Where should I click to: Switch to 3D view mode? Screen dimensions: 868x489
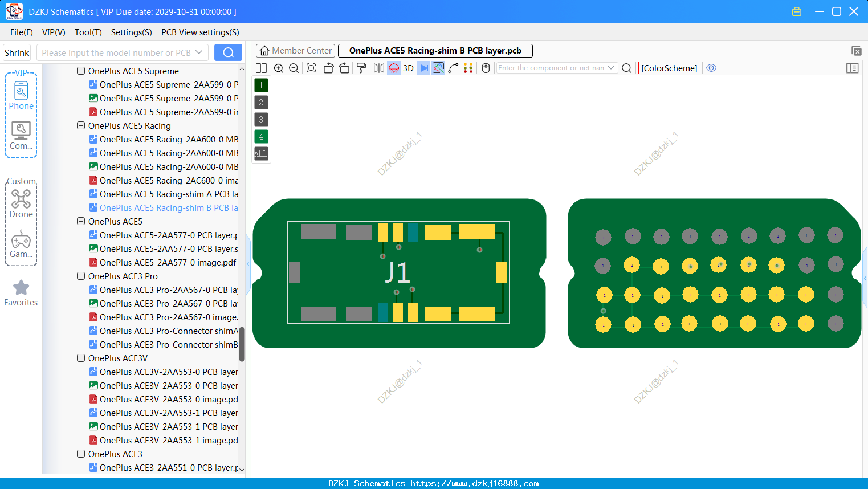(408, 68)
